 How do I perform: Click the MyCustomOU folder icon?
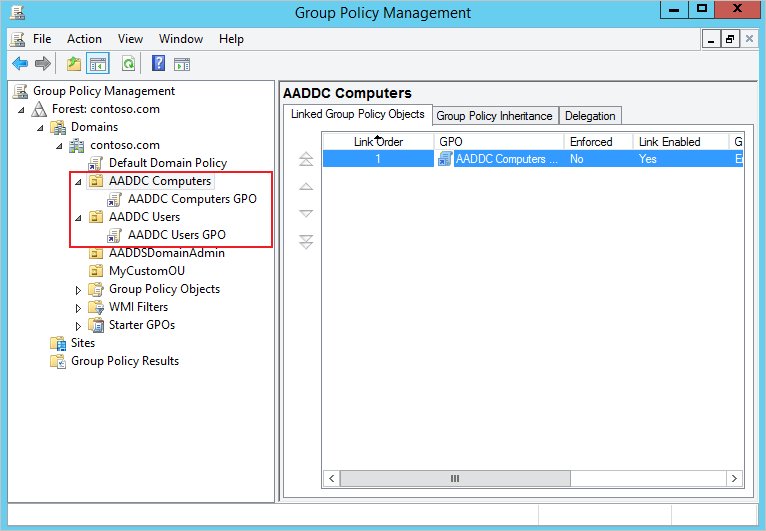(x=96, y=271)
